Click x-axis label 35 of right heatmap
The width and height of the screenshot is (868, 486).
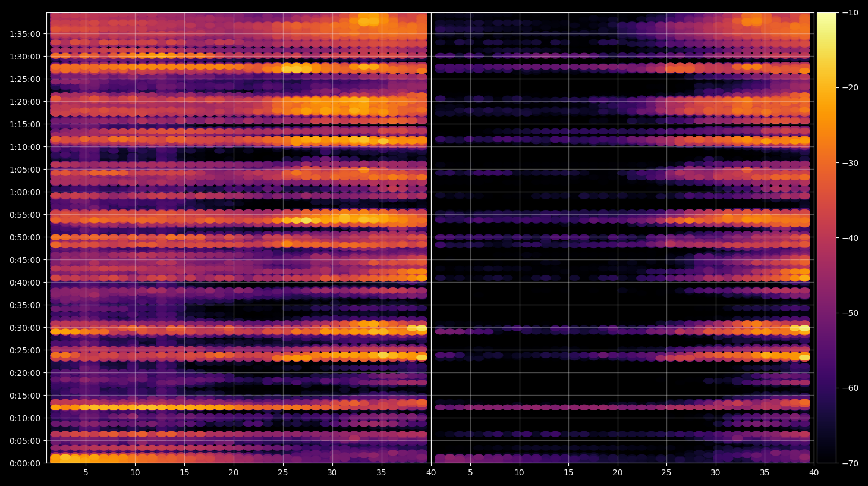765,473
